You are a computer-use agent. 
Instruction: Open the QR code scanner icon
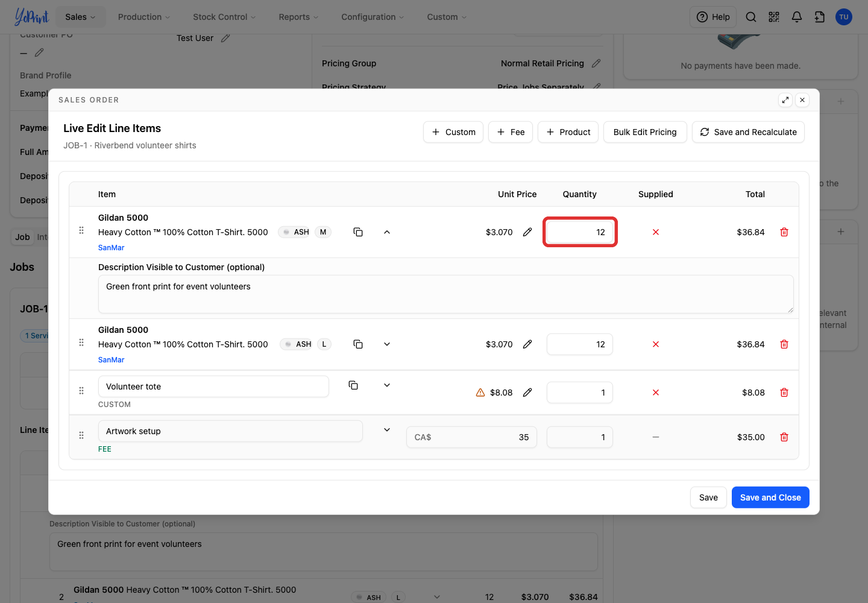pyautogui.click(x=774, y=17)
